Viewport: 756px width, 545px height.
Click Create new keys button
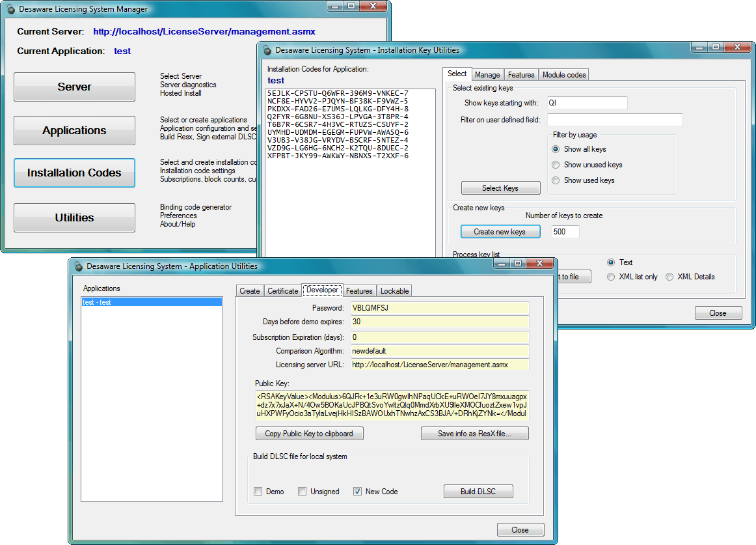[500, 232]
